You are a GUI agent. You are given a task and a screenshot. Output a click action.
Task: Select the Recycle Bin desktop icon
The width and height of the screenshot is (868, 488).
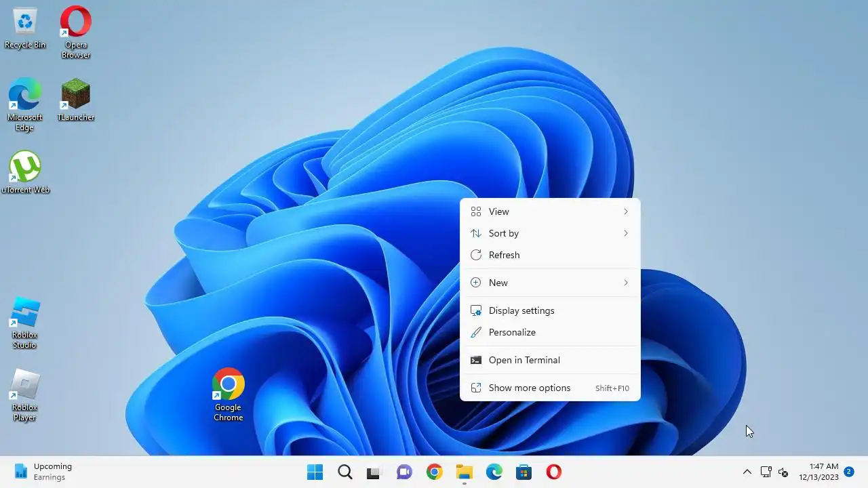point(25,28)
